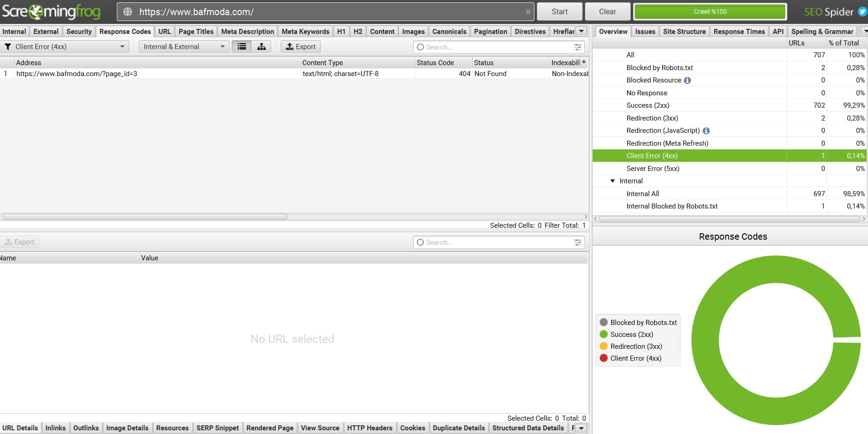Open the Issues tab in the right panel
The image size is (868, 434).
pos(645,31)
